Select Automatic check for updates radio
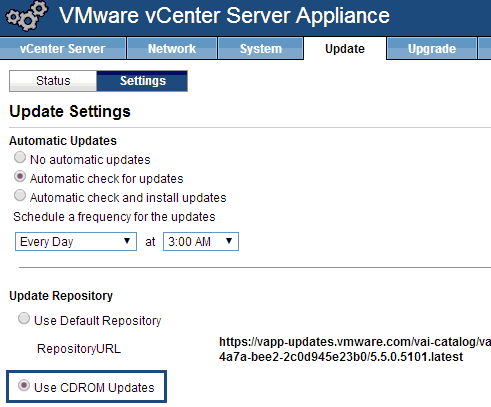Screen dimensions: 491x407 pos(20,176)
